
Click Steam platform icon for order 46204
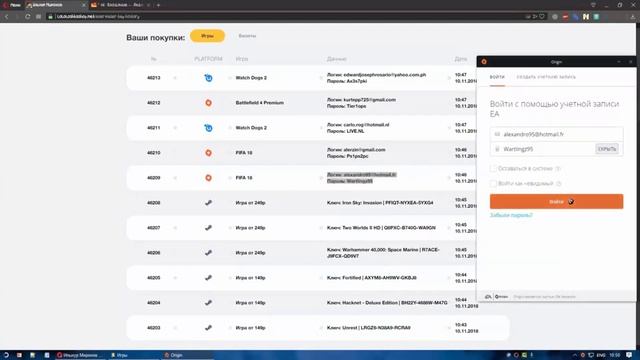coord(208,303)
